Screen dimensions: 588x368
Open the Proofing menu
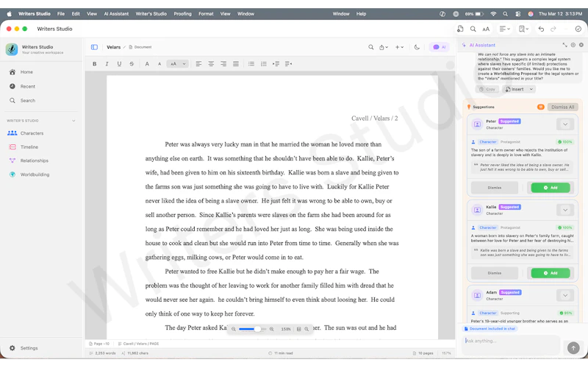[182, 14]
